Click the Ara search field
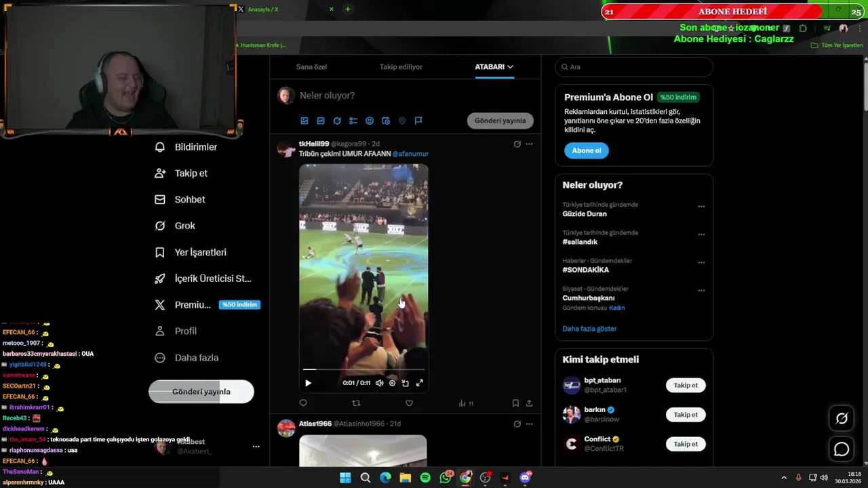This screenshot has width=868, height=488. coord(634,67)
